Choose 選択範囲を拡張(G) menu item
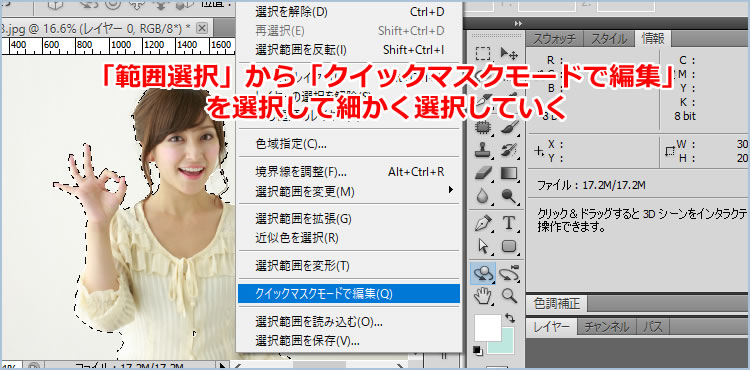This screenshot has width=750, height=370. coord(349,219)
